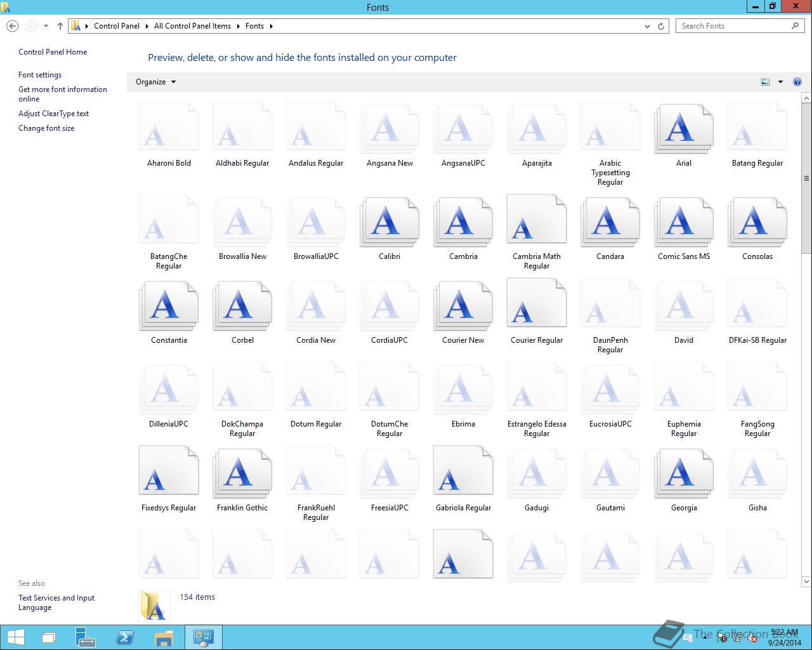Select the Franklin Gothic font icon
The image size is (812, 650).
tap(242, 474)
